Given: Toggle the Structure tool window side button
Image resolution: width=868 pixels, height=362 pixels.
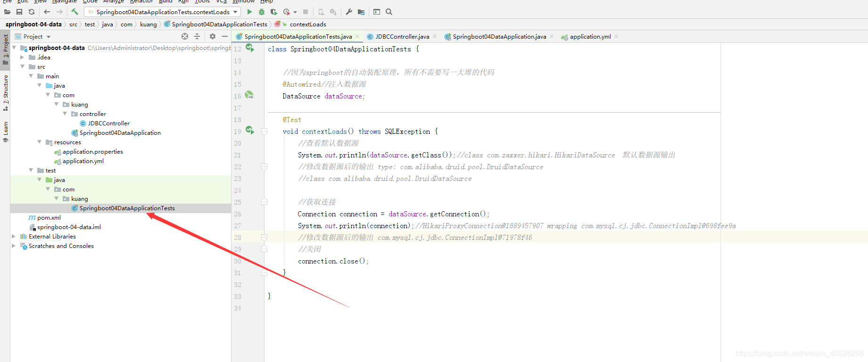Looking at the screenshot, I should click(x=5, y=93).
